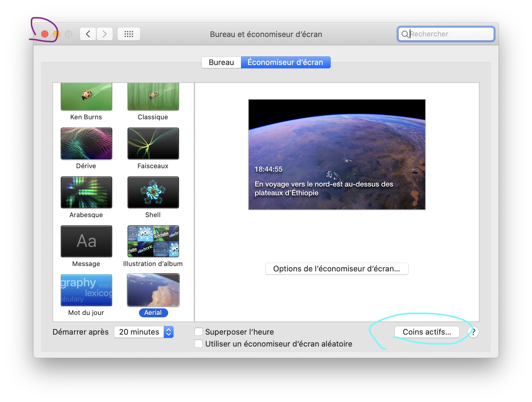Viewport: 532px width, 402px height.
Task: Close the window with the red button
Action: tap(45, 34)
